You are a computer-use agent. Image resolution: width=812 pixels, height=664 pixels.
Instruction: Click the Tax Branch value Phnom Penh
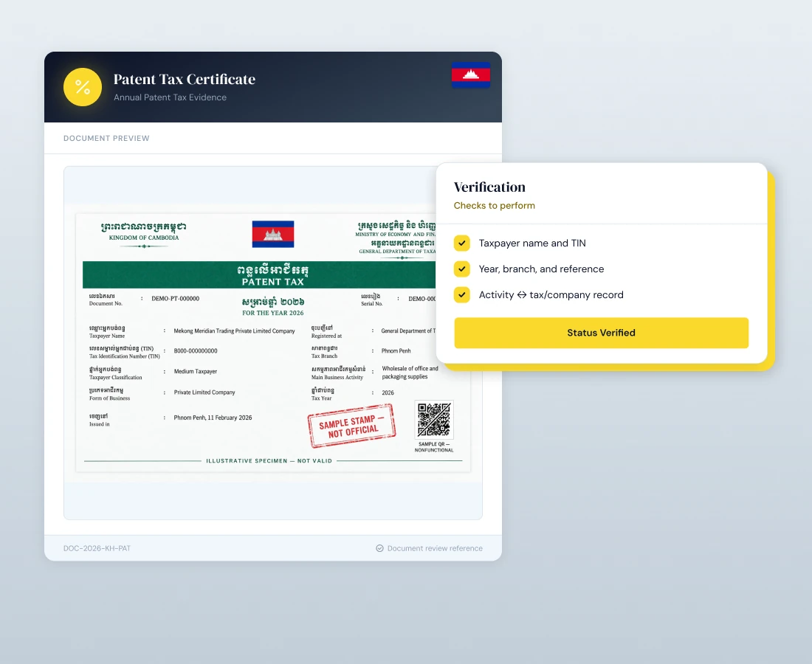(x=396, y=351)
